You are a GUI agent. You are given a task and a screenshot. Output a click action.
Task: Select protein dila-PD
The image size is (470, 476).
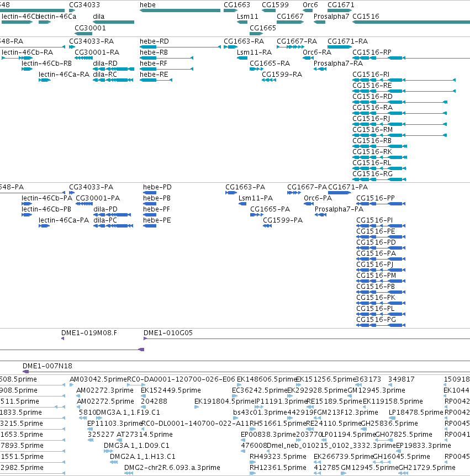pyautogui.click(x=105, y=209)
